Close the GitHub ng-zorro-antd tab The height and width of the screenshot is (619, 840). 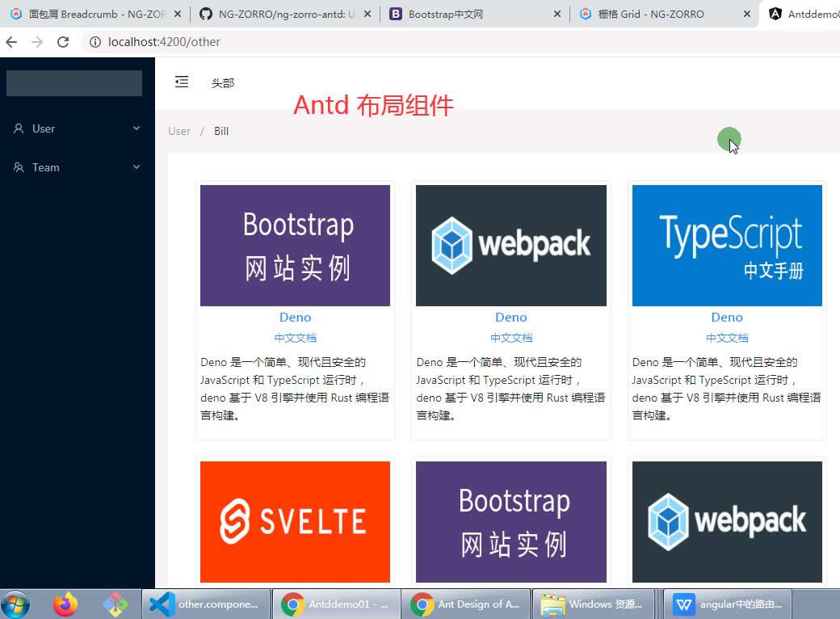coord(367,14)
